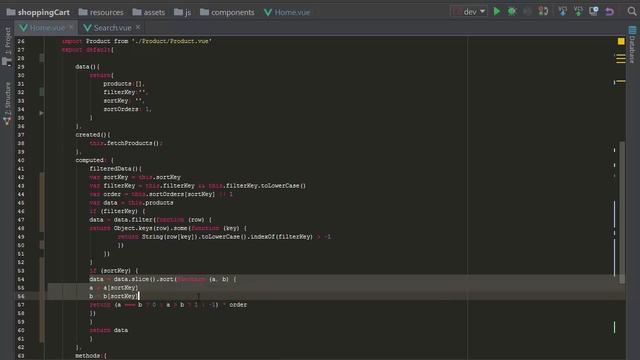Run the dev configuration with green play icon
The height and width of the screenshot is (360, 640).
tap(497, 11)
